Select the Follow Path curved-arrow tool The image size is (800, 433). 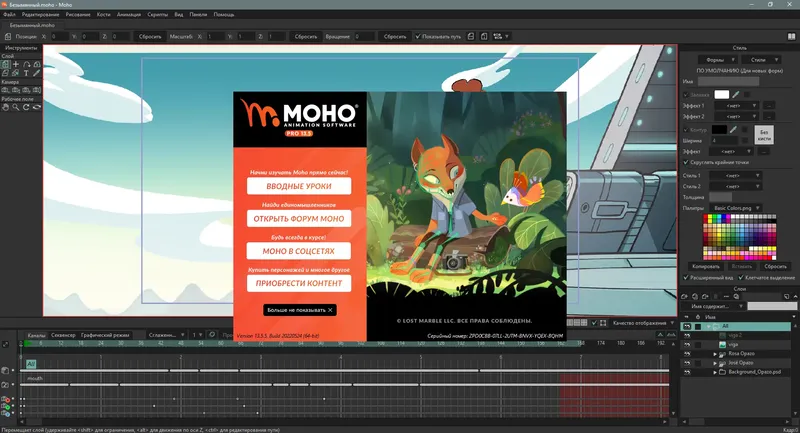27,64
